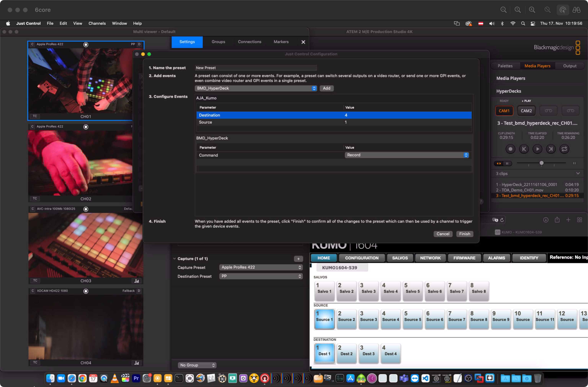Open Premiere Pro in the Dock

pyautogui.click(x=136, y=378)
